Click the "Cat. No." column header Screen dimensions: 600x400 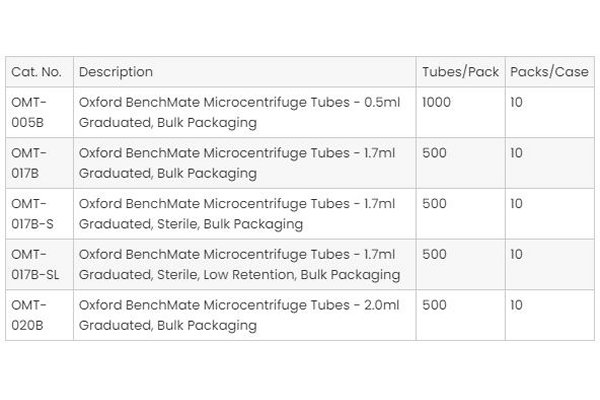[36, 72]
